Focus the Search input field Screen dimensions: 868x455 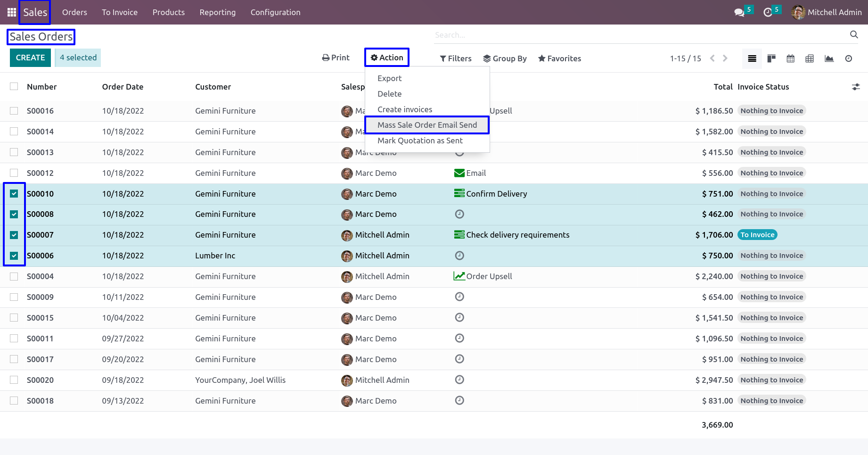641,35
